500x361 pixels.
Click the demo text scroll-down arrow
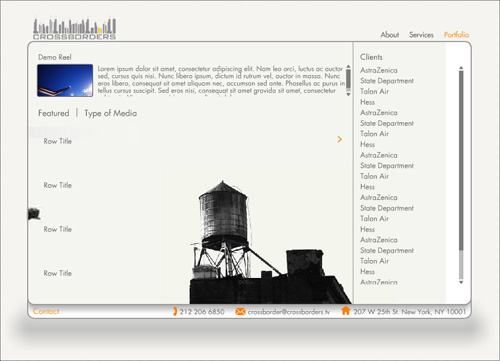(348, 95)
